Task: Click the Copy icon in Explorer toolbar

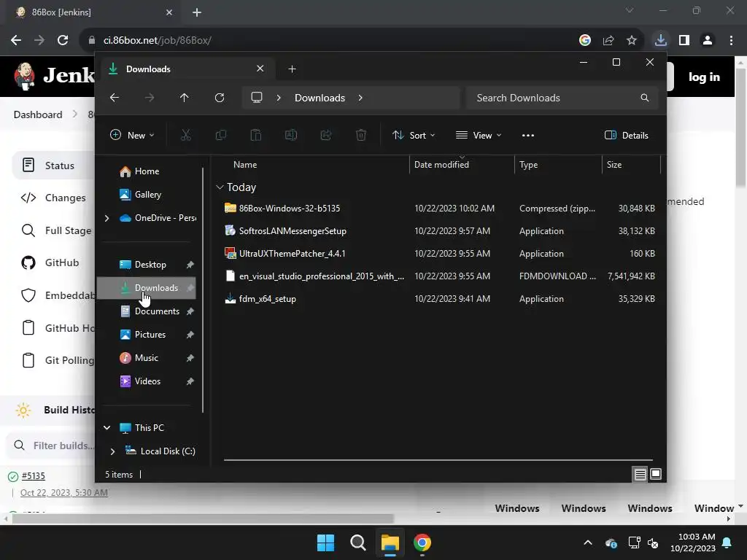Action: [x=221, y=135]
